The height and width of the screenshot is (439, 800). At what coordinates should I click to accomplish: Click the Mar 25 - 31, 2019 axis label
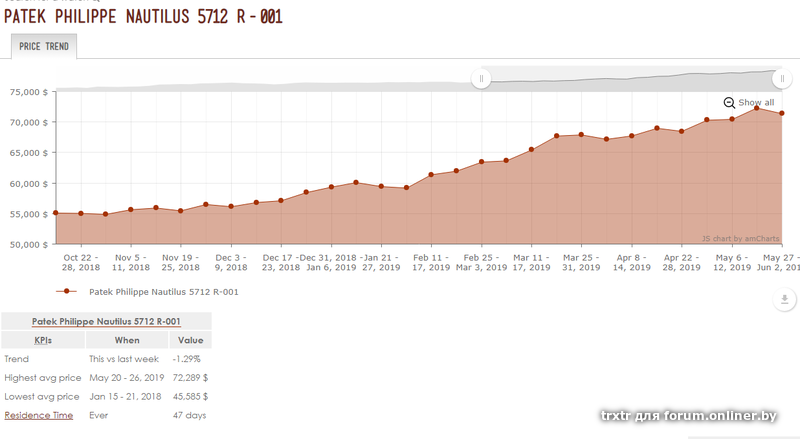click(x=581, y=262)
